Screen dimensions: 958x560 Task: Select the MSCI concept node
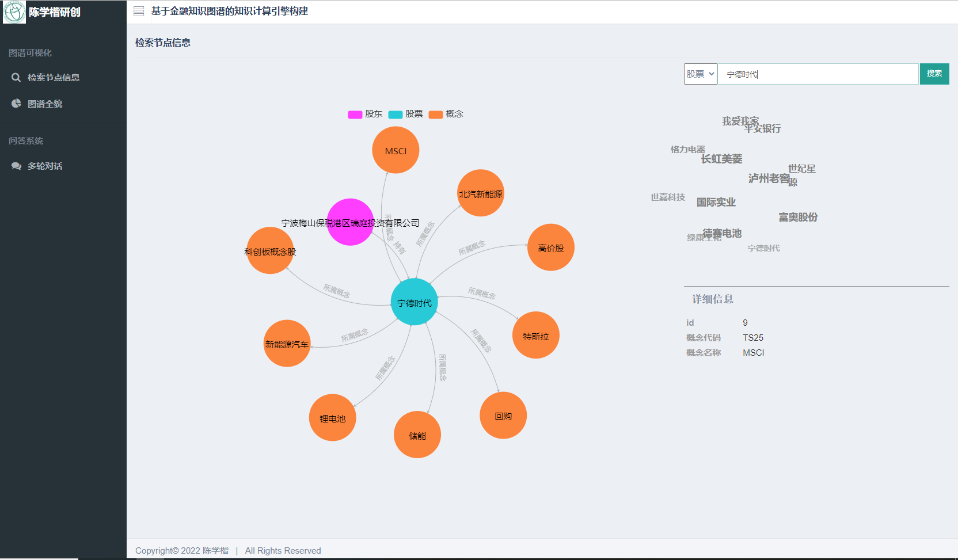coord(396,150)
